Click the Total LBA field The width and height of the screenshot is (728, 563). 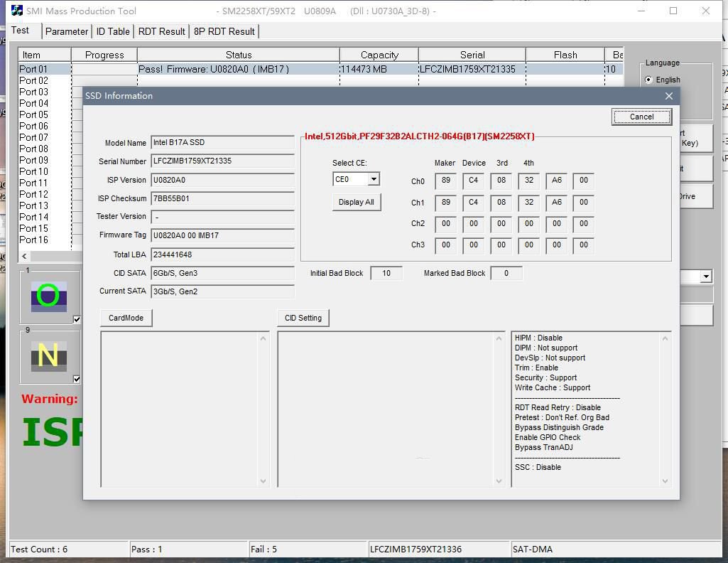(x=223, y=254)
